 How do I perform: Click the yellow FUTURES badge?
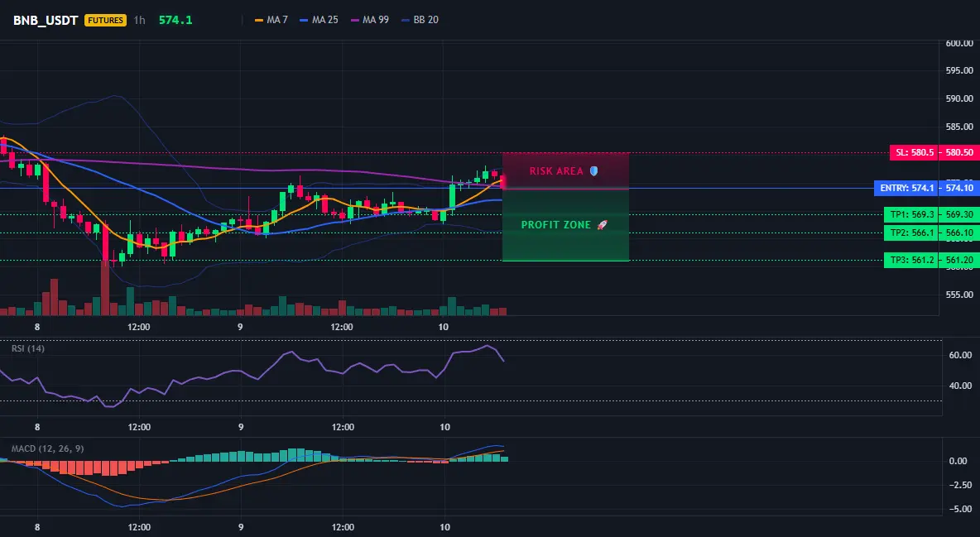click(x=106, y=20)
